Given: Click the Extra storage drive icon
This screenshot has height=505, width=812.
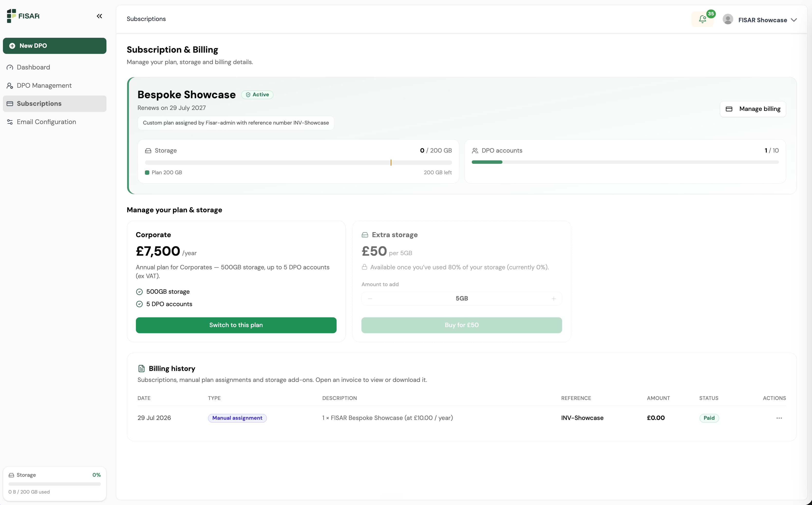Looking at the screenshot, I should tap(365, 235).
